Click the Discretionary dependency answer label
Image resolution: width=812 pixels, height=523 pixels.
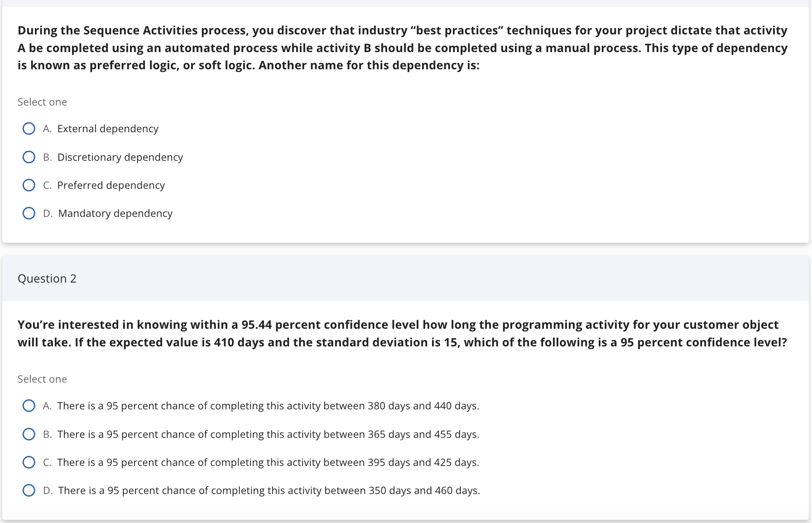click(120, 157)
